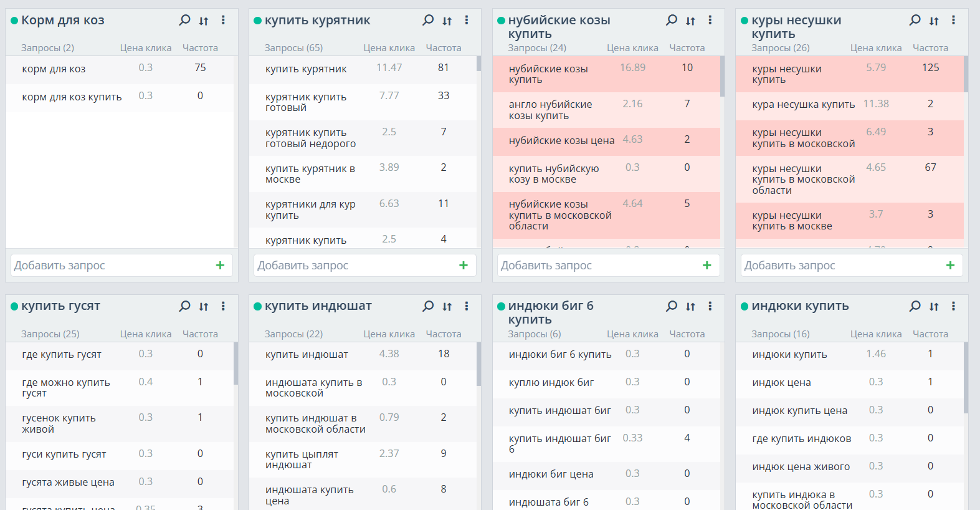Click green plus in Корм для коз card
The width and height of the screenshot is (980, 510).
(220, 265)
